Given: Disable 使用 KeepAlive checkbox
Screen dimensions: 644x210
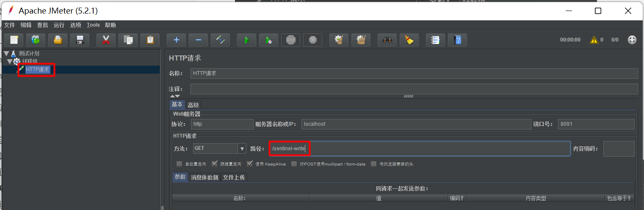Looking at the screenshot, I should [x=250, y=164].
